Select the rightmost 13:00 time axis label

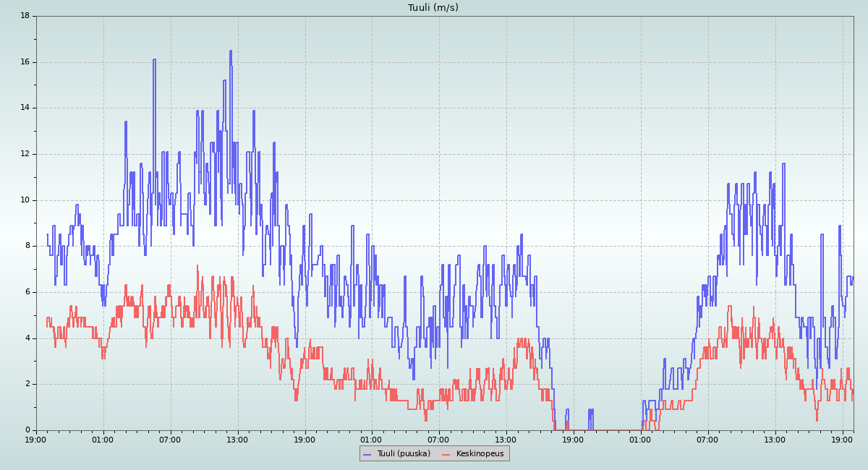click(x=775, y=439)
